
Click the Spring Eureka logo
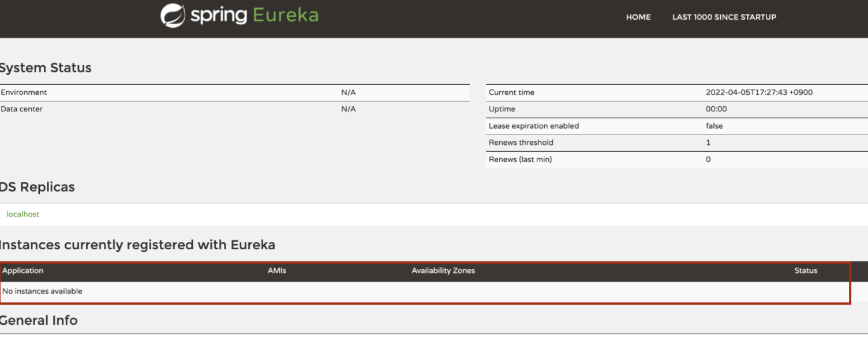pos(240,16)
